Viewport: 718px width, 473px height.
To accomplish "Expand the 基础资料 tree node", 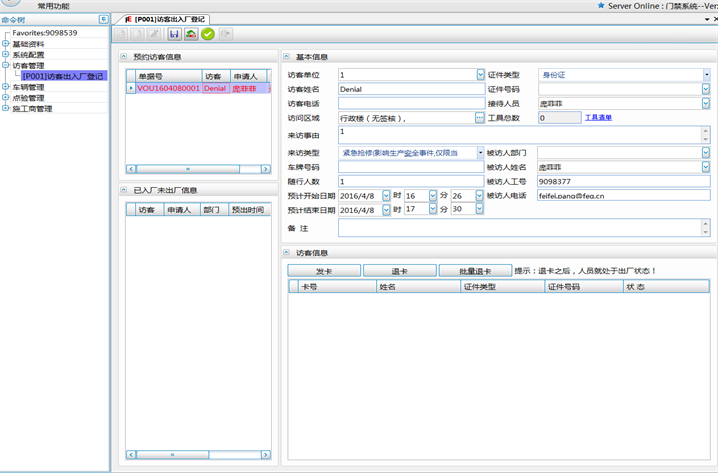I will point(5,44).
